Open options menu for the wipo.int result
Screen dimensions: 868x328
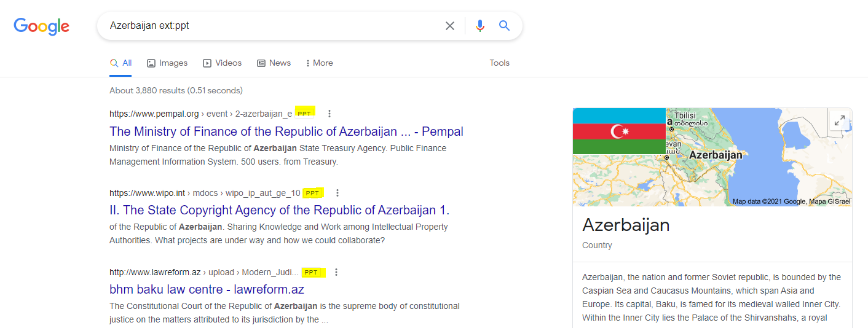click(x=337, y=193)
